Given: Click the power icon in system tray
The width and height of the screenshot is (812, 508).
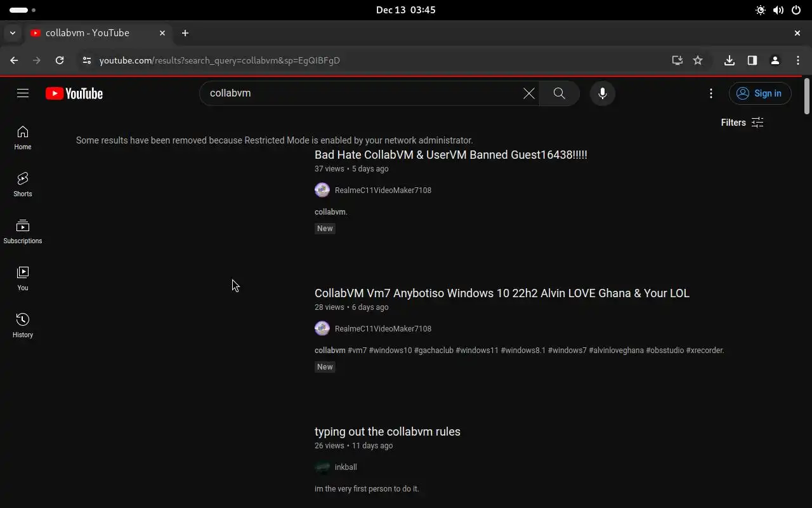Looking at the screenshot, I should (796, 10).
